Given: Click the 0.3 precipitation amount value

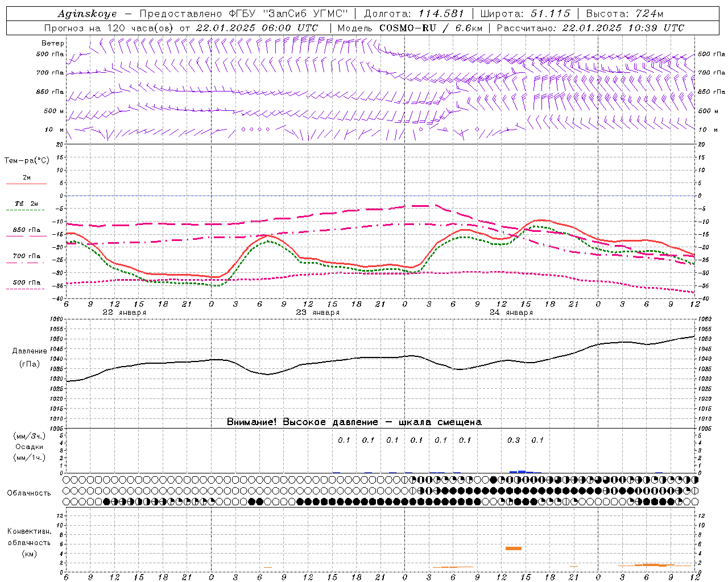Looking at the screenshot, I should coord(514,440).
